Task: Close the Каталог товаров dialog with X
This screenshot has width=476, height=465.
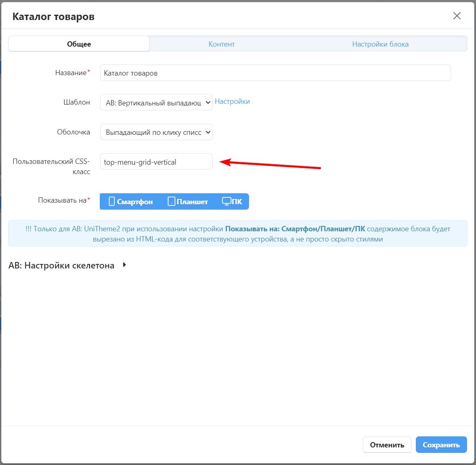Action: tap(457, 16)
